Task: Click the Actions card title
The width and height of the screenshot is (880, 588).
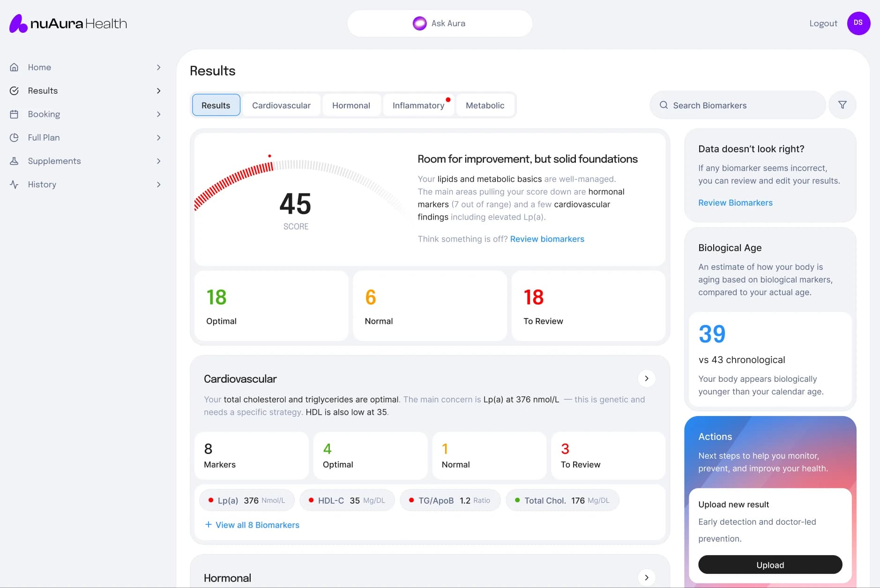Action: pyautogui.click(x=715, y=436)
